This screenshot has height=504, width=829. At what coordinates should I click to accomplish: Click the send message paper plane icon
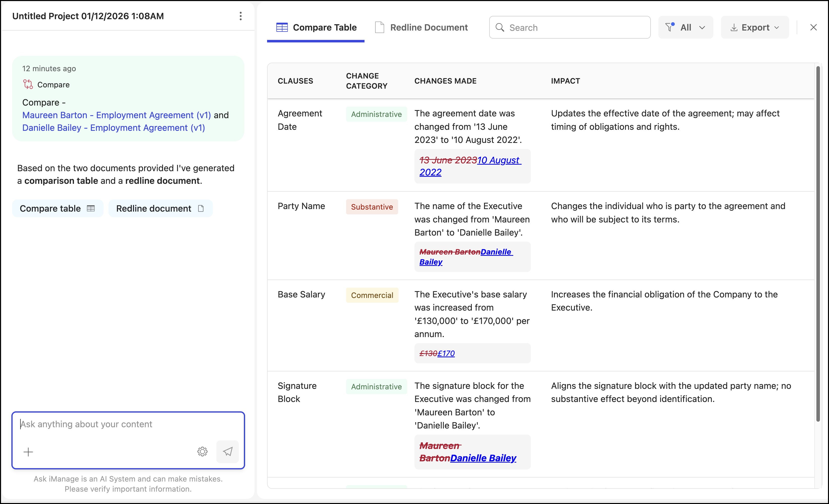point(227,451)
